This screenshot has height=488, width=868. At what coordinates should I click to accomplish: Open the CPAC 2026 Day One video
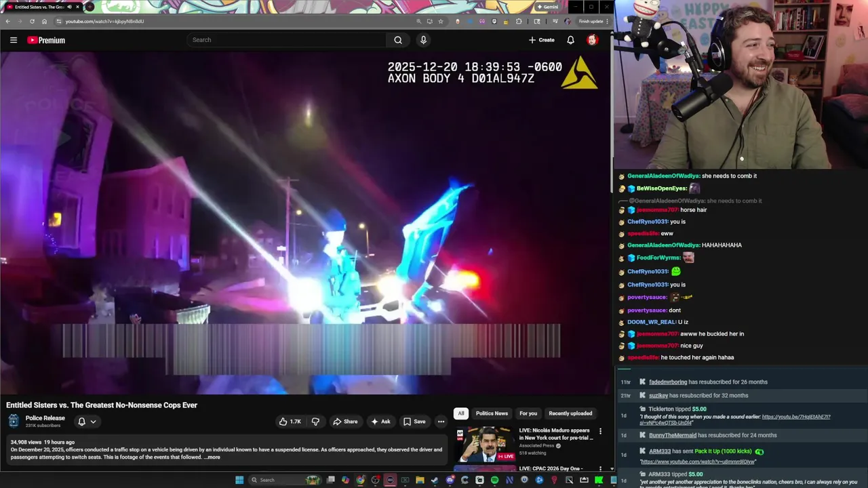point(551,468)
